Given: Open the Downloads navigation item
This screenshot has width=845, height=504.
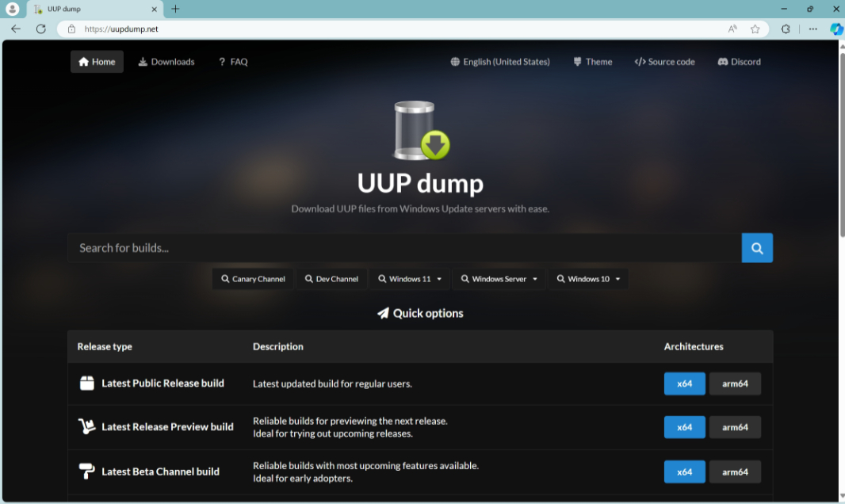Looking at the screenshot, I should click(166, 62).
